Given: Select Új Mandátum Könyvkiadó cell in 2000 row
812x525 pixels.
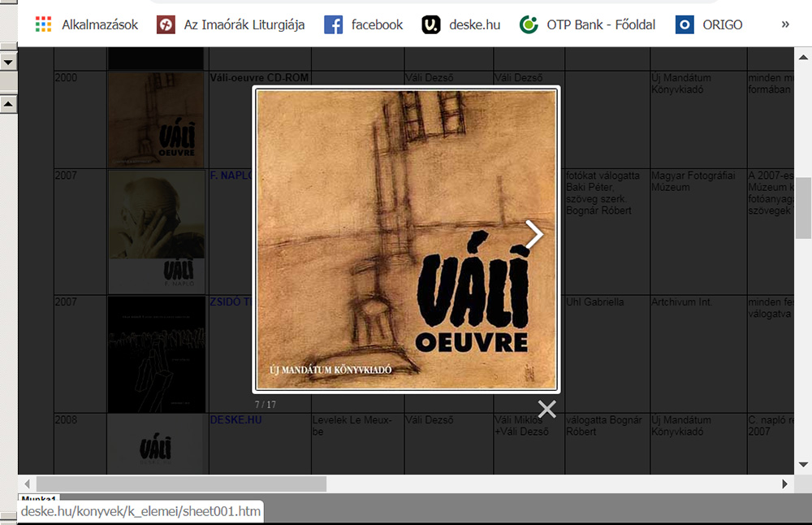Looking at the screenshot, I should click(698, 119).
